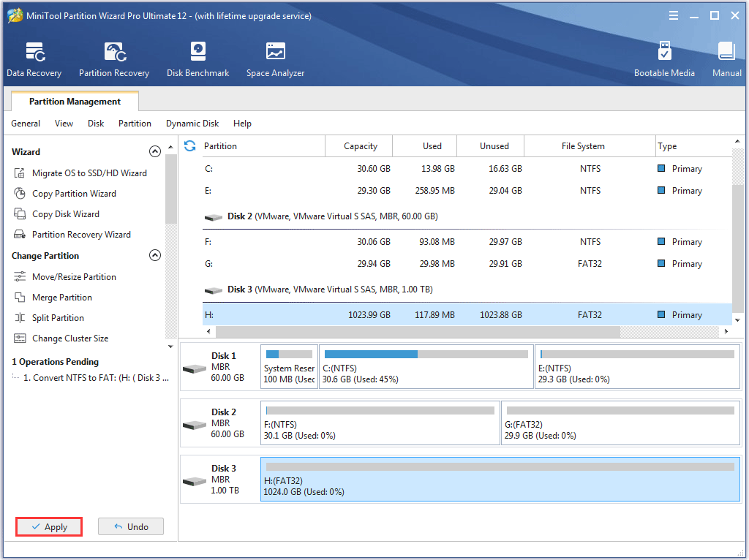Open the Manual
Viewport: 749px width, 560px height.
pyautogui.click(x=726, y=58)
